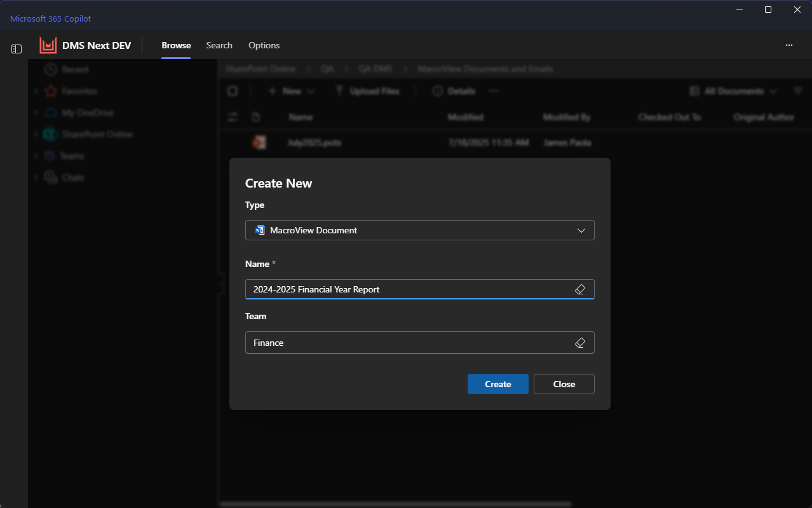The image size is (812, 508).
Task: Select Favorites in the sidebar
Action: (x=79, y=91)
